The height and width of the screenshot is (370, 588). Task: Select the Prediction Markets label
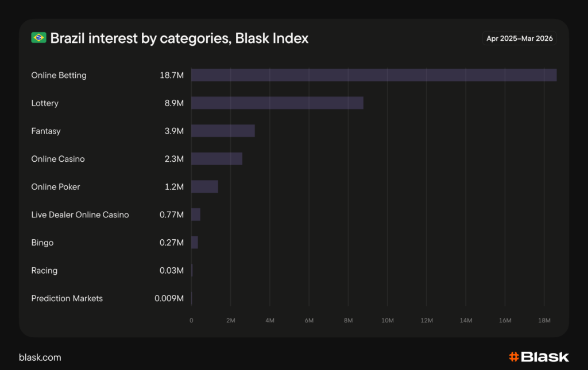click(x=67, y=298)
